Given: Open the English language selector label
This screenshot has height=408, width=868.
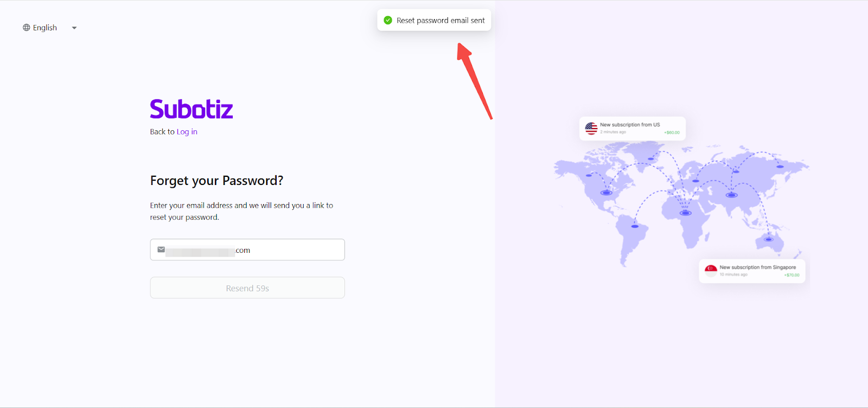Looking at the screenshot, I should tap(45, 28).
